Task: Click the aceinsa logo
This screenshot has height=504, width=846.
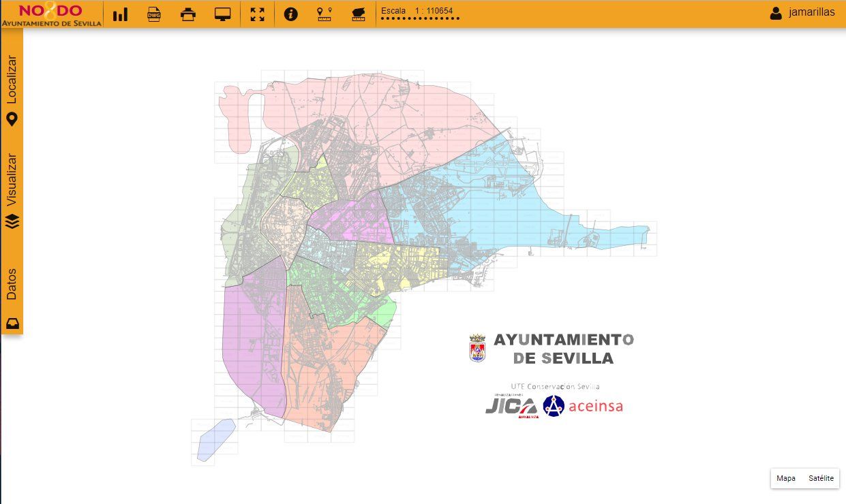Action: [x=583, y=407]
